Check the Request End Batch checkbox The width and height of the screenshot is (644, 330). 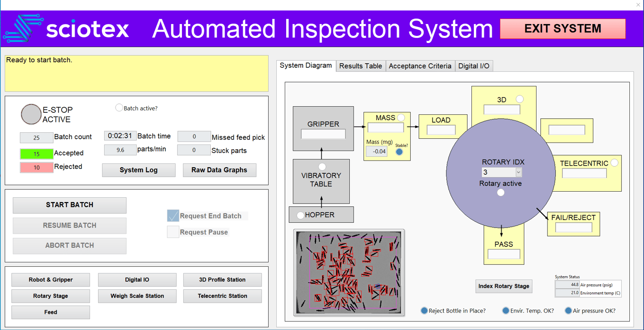click(x=173, y=216)
